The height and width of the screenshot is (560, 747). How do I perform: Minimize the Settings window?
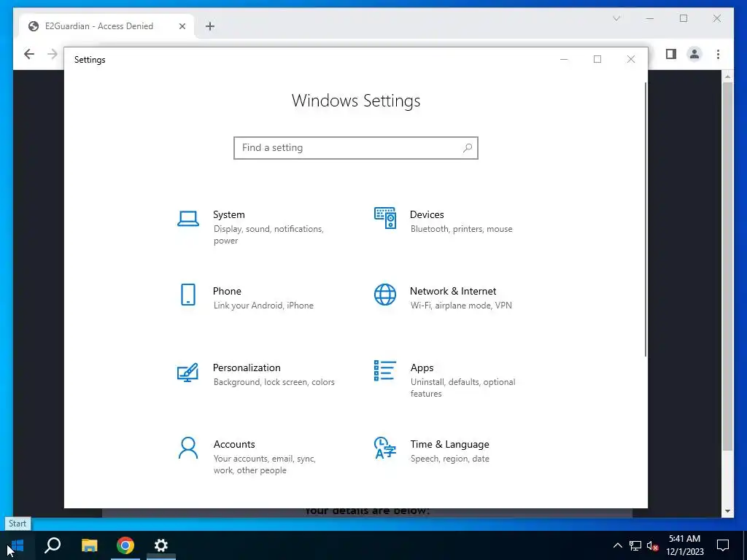564,60
